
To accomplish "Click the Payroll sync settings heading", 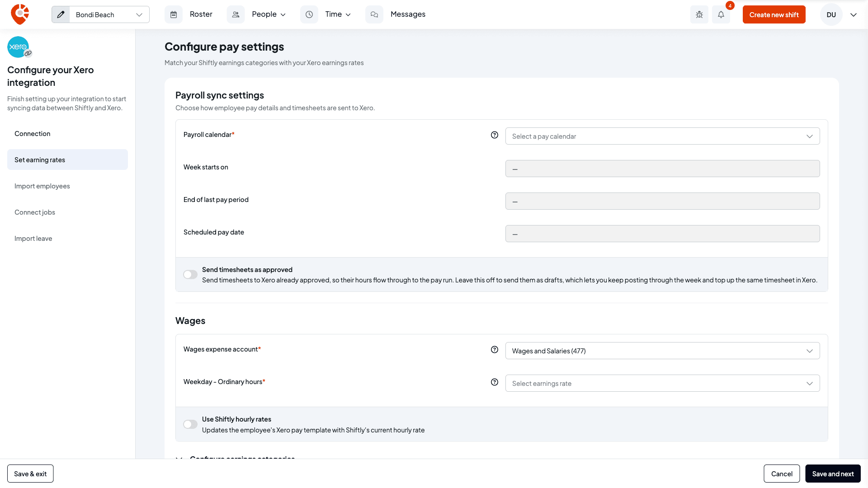I will point(220,95).
